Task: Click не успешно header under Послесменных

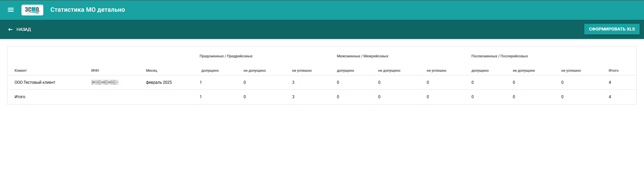Action: click(x=571, y=71)
